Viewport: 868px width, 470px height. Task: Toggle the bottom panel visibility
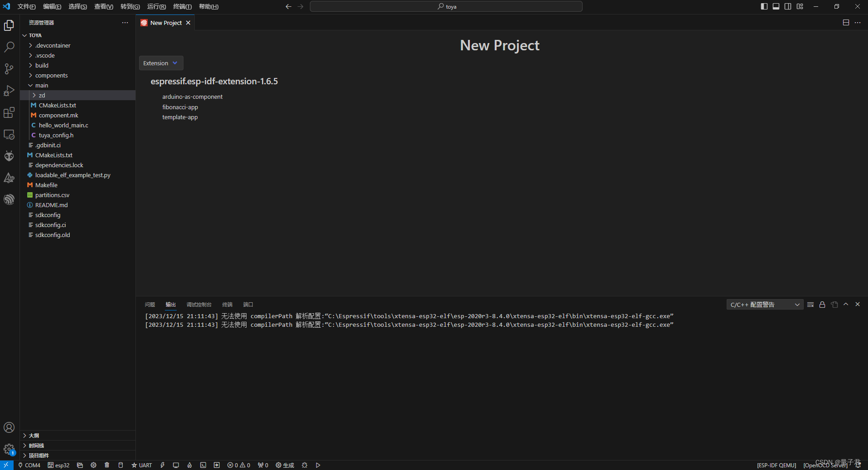776,6
